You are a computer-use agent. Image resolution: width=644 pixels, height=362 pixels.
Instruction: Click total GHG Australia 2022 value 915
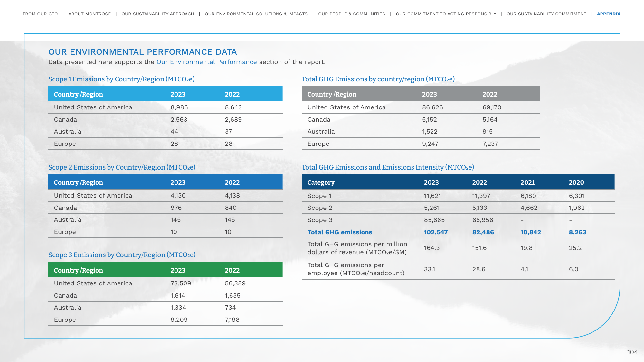point(488,132)
